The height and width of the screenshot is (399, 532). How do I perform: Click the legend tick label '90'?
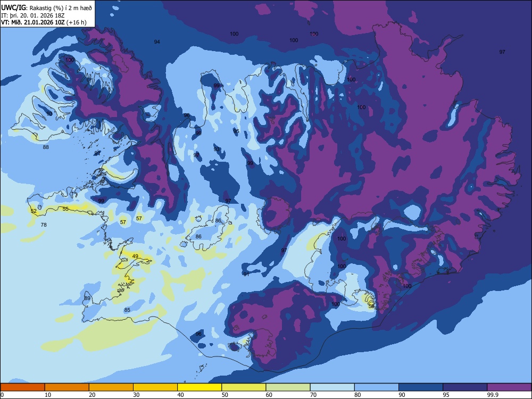(402, 395)
